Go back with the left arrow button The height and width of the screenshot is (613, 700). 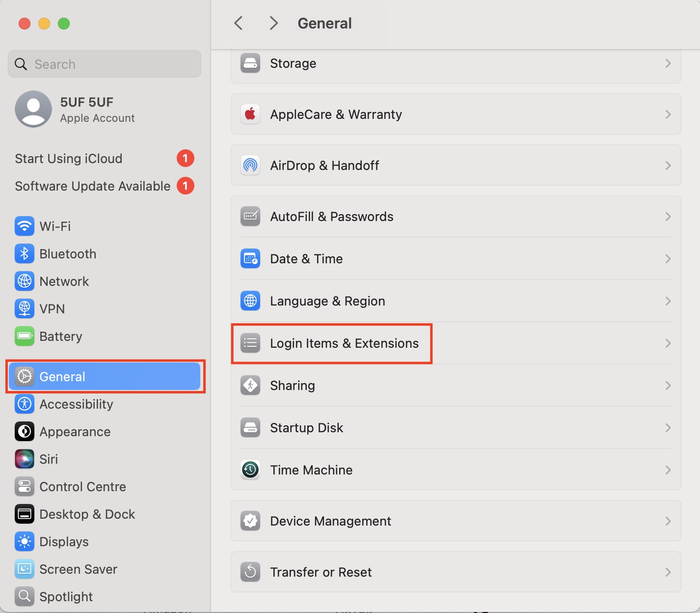pyautogui.click(x=239, y=23)
